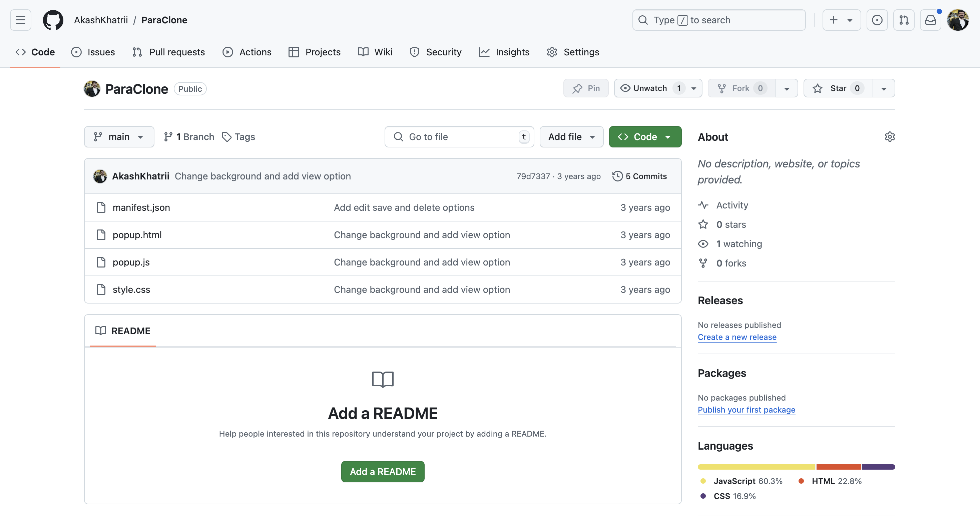
Task: Click the ParaClone repository owner avatar
Action: [x=92, y=89]
